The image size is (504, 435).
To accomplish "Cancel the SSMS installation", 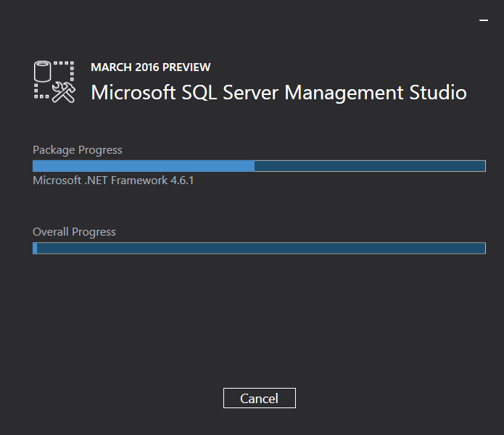I will point(260,398).
